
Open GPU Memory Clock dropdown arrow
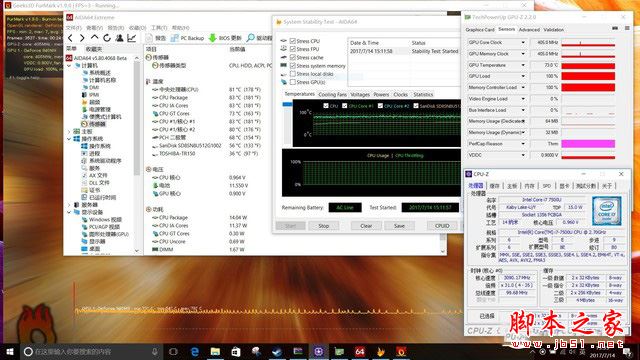click(523, 53)
